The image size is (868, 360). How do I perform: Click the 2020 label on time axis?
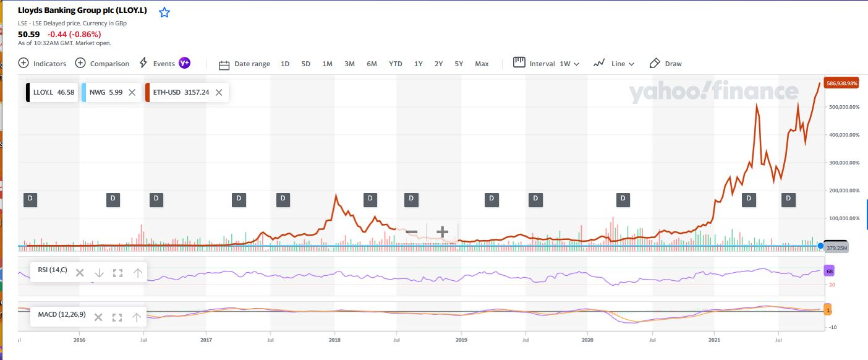pyautogui.click(x=588, y=340)
